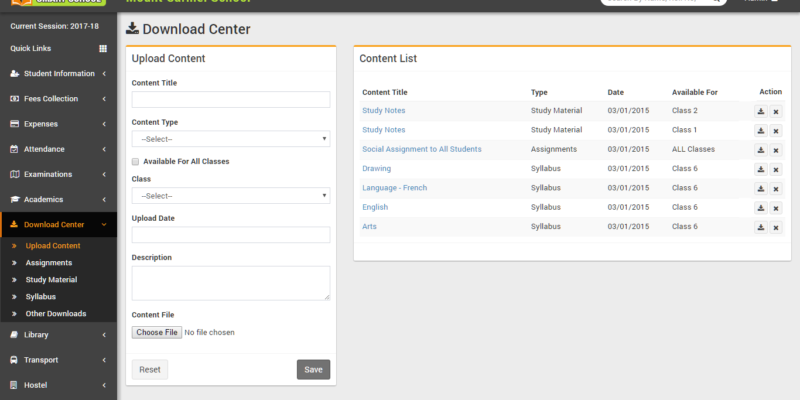Click the Reset button

pyautogui.click(x=150, y=370)
